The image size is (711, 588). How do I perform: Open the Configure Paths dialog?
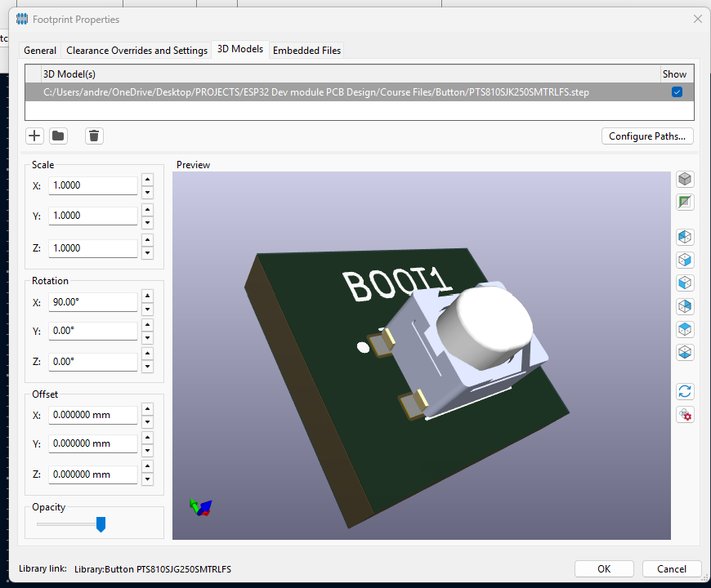click(x=647, y=136)
